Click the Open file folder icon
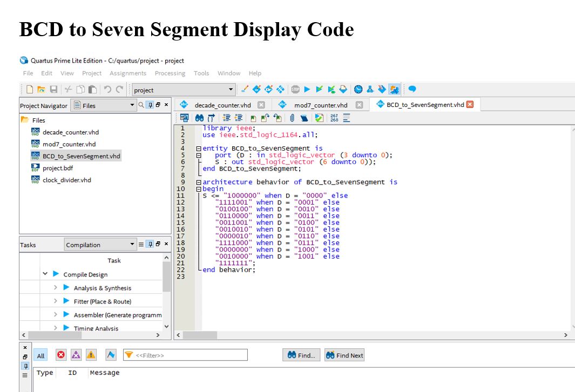The width and height of the screenshot is (575, 392). tap(42, 90)
